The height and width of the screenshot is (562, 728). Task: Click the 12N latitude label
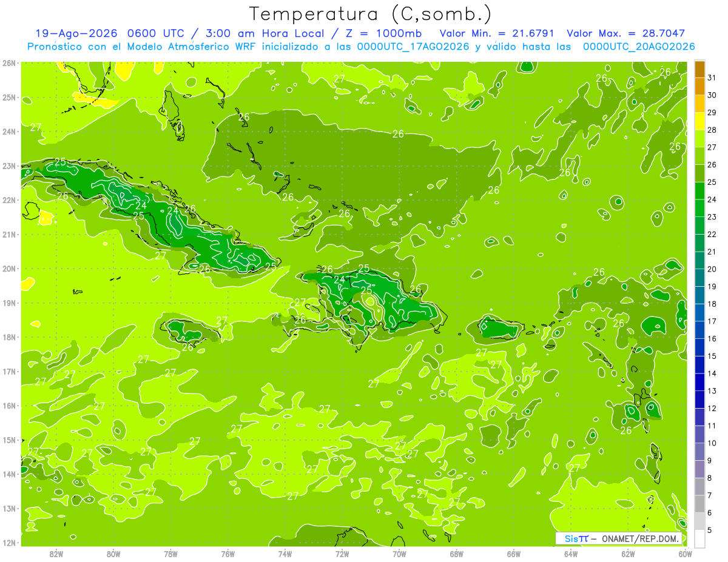click(9, 543)
